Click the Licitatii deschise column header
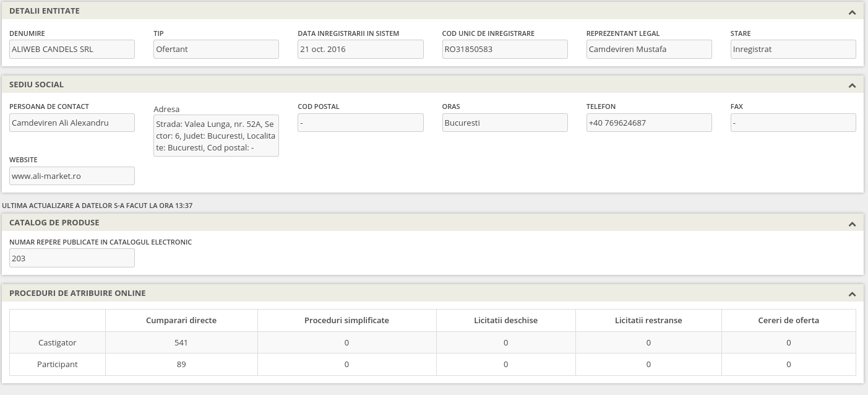 tap(505, 320)
